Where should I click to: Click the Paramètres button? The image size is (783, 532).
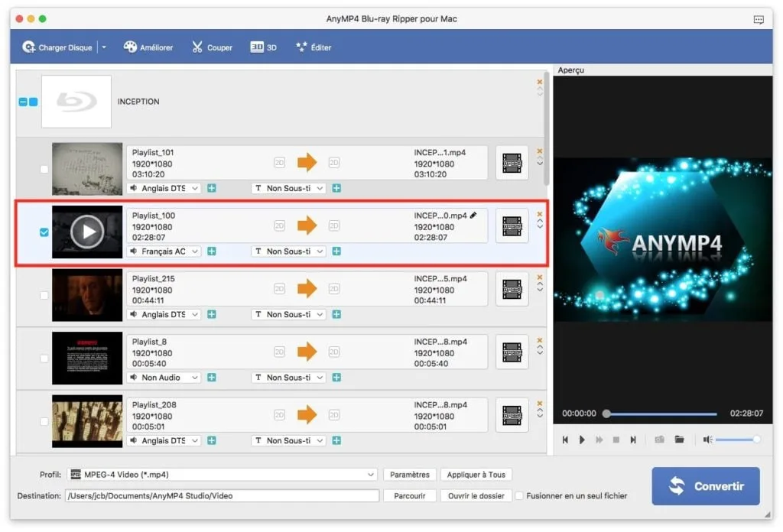410,475
